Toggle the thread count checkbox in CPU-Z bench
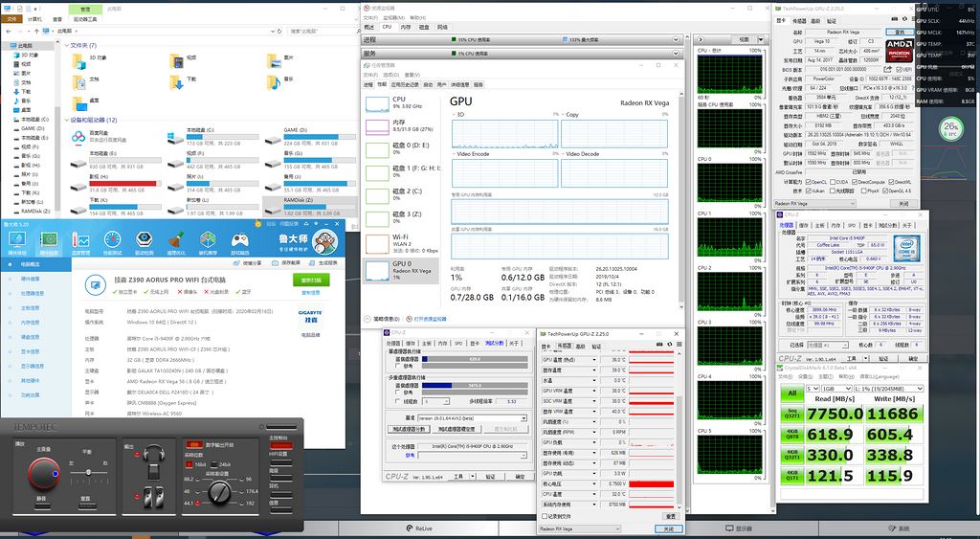Viewport: 980px width, 539px height. 398,401
